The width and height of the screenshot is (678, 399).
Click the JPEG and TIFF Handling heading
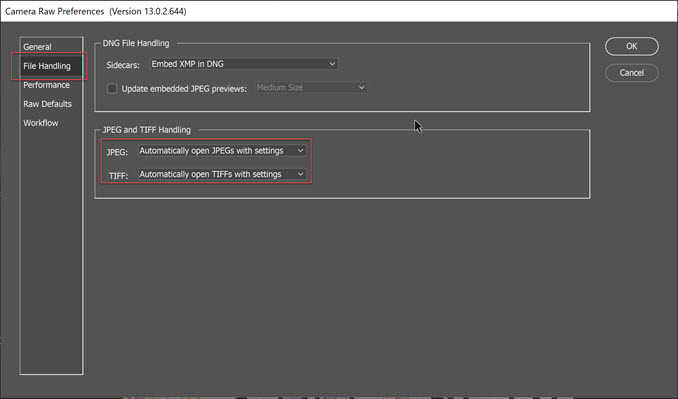tap(147, 130)
